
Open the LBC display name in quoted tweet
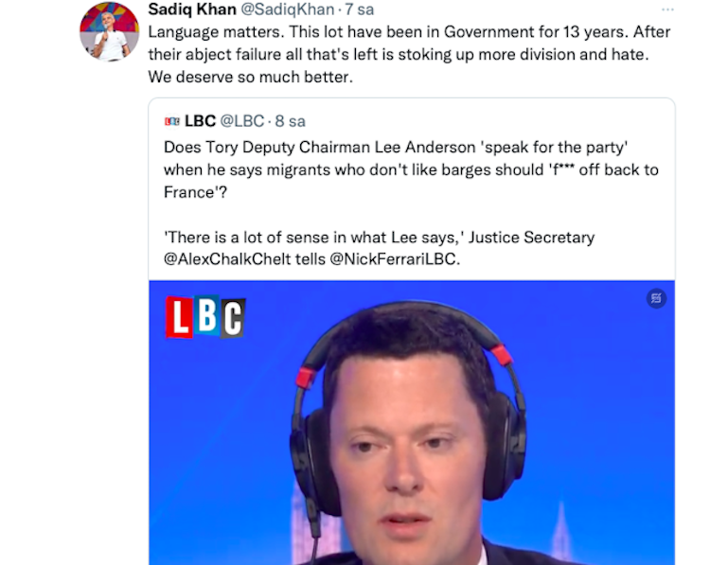coord(200,121)
